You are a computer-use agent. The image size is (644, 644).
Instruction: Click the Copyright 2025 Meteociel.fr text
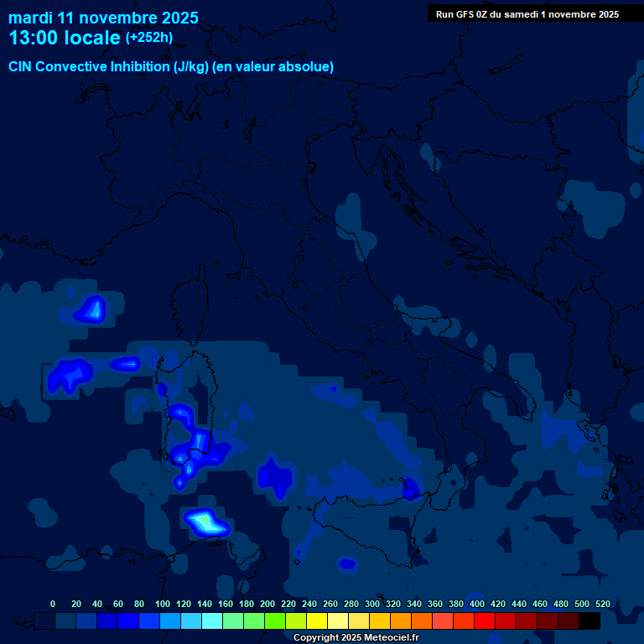[x=356, y=638]
